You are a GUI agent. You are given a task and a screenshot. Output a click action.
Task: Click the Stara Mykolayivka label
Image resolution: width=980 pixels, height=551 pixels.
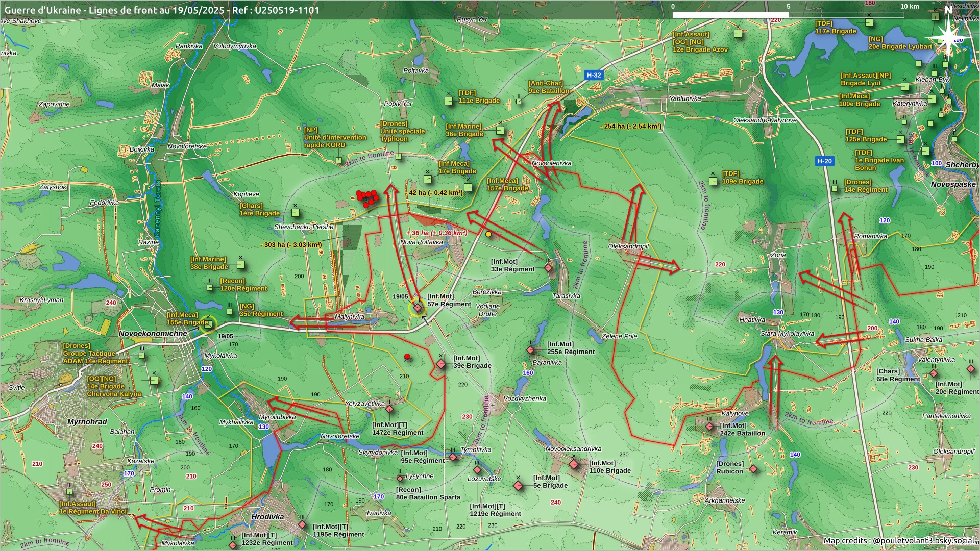(x=788, y=334)
